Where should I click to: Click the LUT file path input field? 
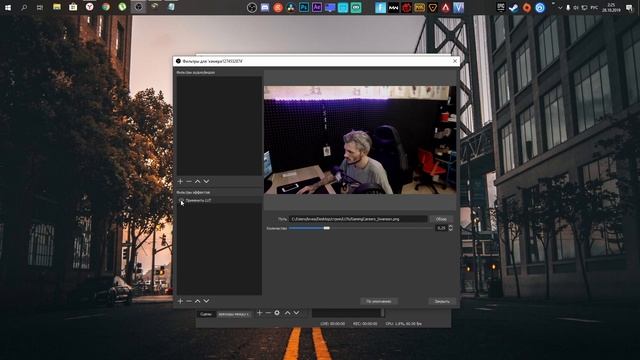(x=358, y=219)
